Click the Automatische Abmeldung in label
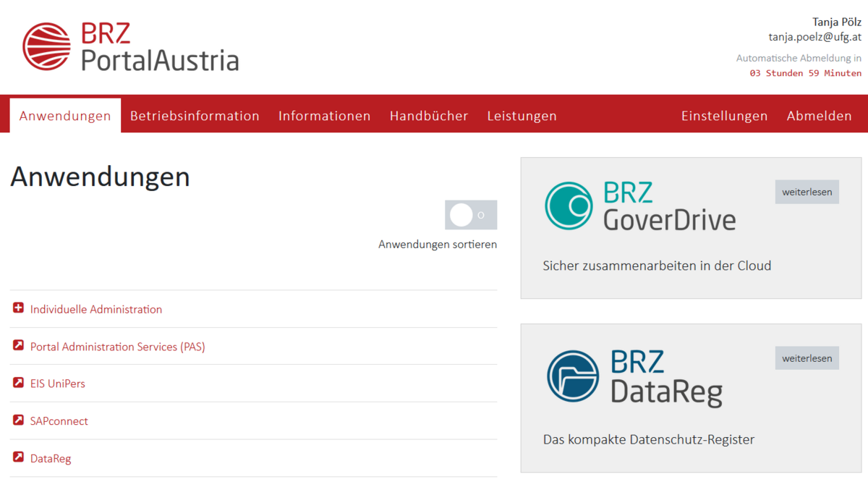Image resolution: width=868 pixels, height=482 pixels. click(799, 58)
